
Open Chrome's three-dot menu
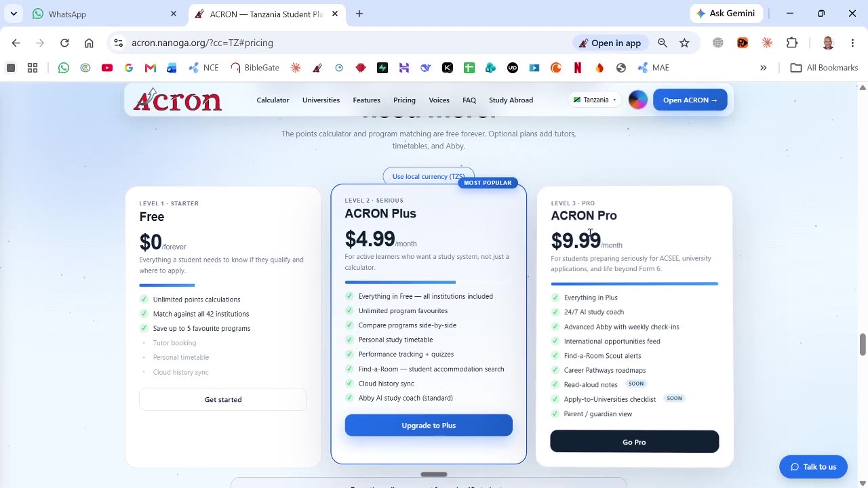[x=852, y=43]
